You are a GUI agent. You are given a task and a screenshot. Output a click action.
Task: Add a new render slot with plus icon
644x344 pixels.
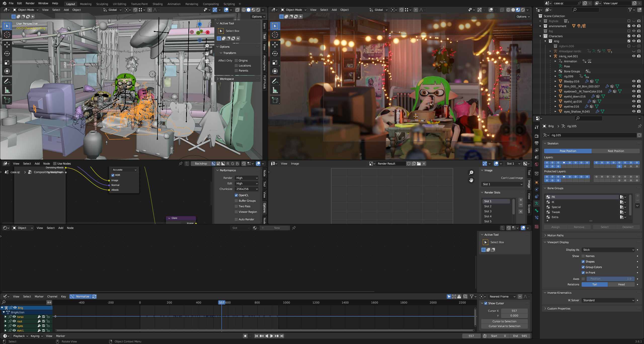coord(521,200)
